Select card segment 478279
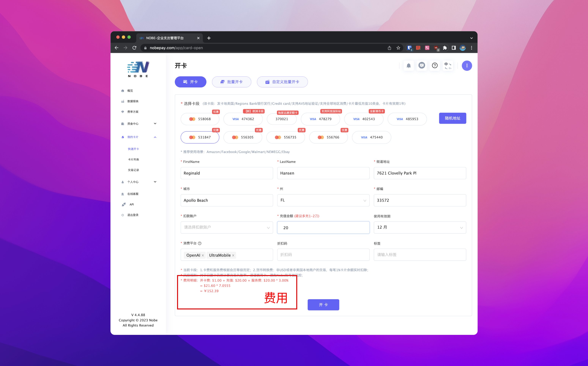This screenshot has height=366, width=588. tap(320, 119)
